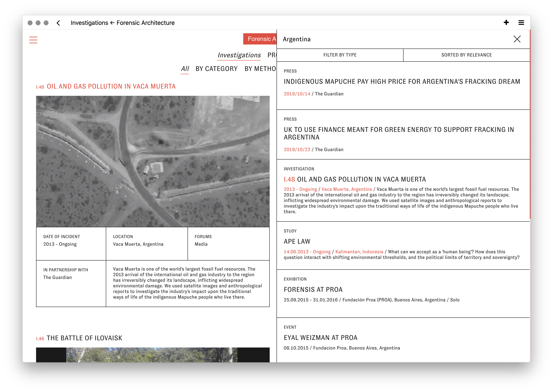Open the Ape Law study result
The width and height of the screenshot is (553, 392).
click(297, 241)
